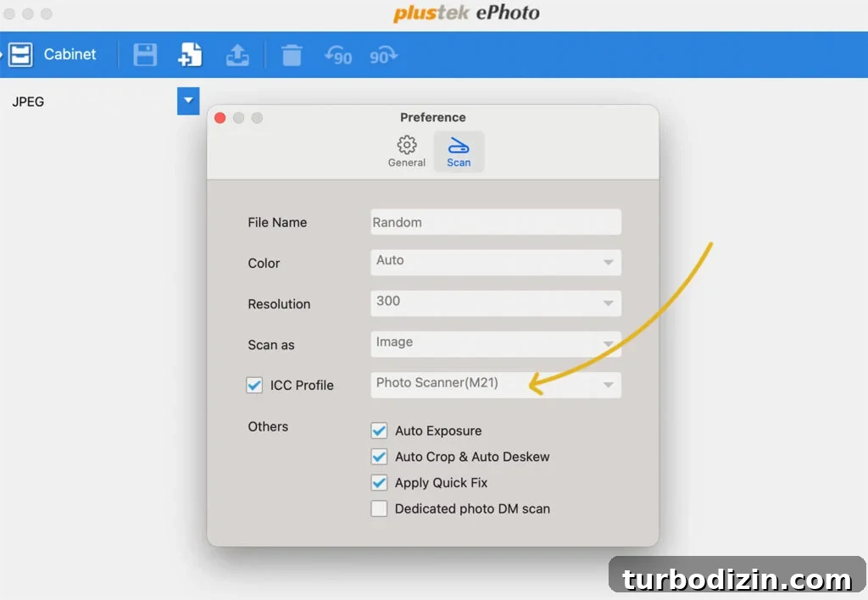Uncheck the ICC Profile checkbox
The image size is (868, 600).
254,386
